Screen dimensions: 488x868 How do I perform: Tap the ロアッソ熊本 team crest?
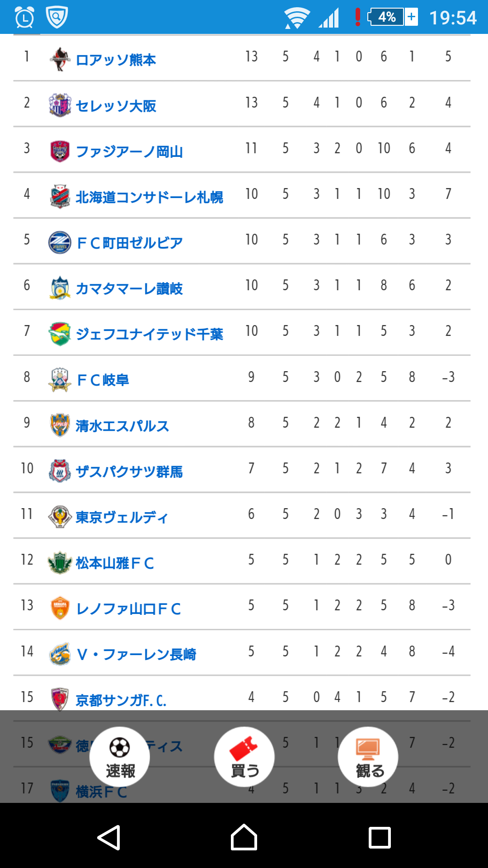(x=60, y=59)
